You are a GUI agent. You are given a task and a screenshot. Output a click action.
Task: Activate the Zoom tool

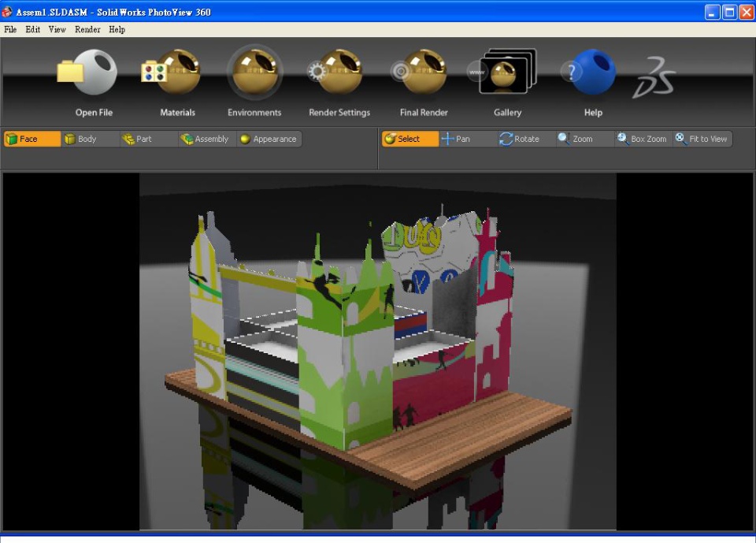pos(585,139)
